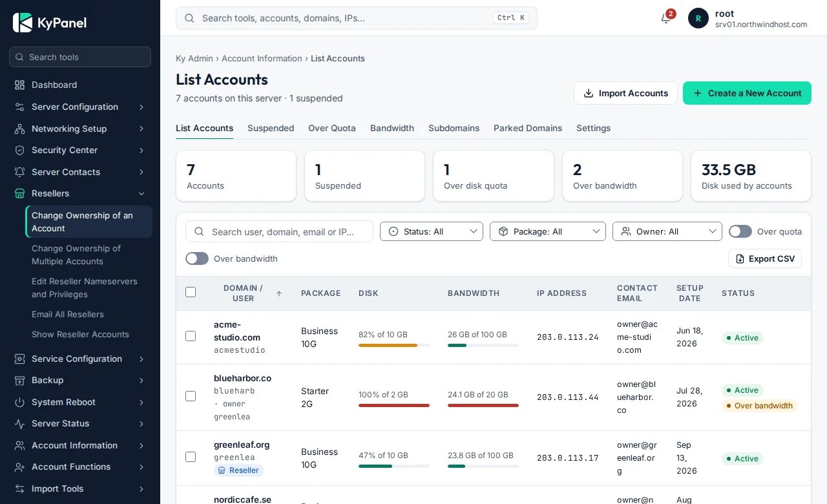Switch to the Bandwidth tab
This screenshot has width=827, height=504.
point(392,128)
